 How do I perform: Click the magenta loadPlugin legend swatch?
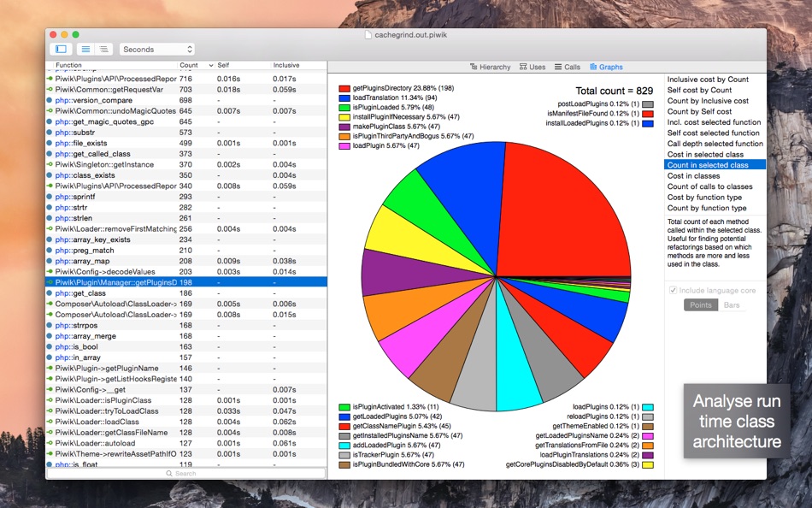pos(344,146)
